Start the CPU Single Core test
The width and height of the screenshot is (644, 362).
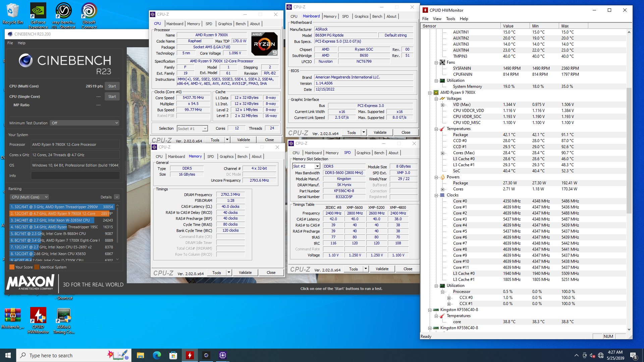(x=112, y=97)
